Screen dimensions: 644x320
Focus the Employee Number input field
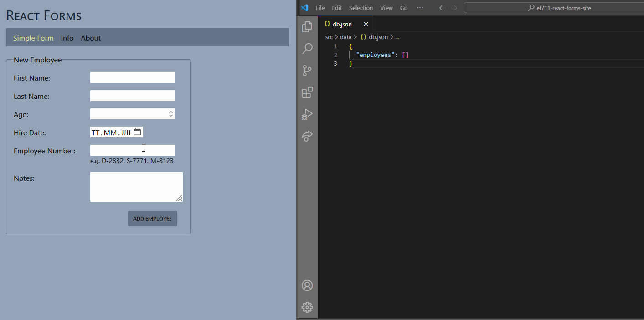[133, 150]
